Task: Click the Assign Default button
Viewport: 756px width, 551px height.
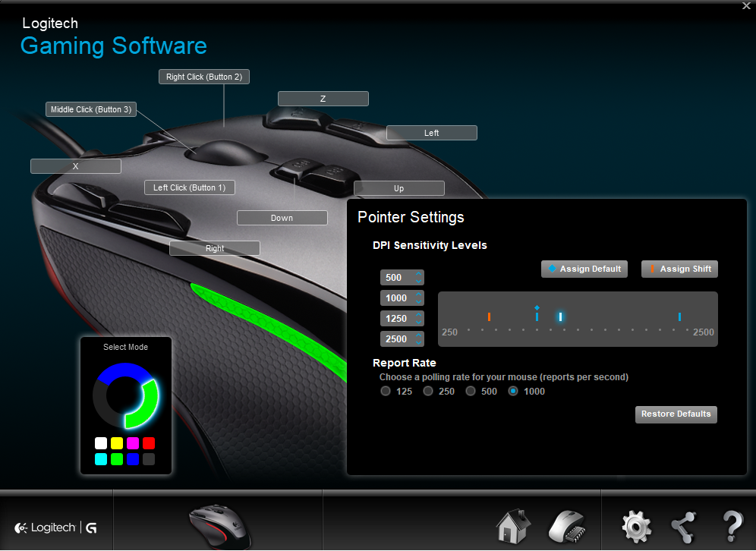Action: pos(584,269)
